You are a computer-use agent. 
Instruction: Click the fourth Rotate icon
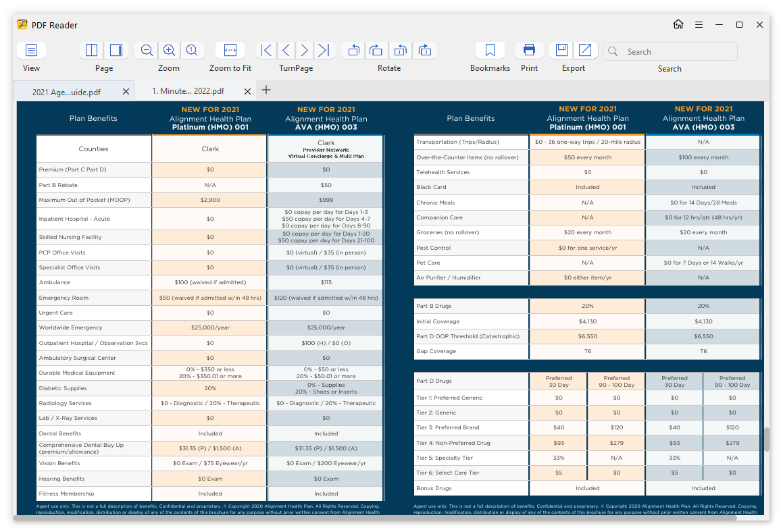425,50
